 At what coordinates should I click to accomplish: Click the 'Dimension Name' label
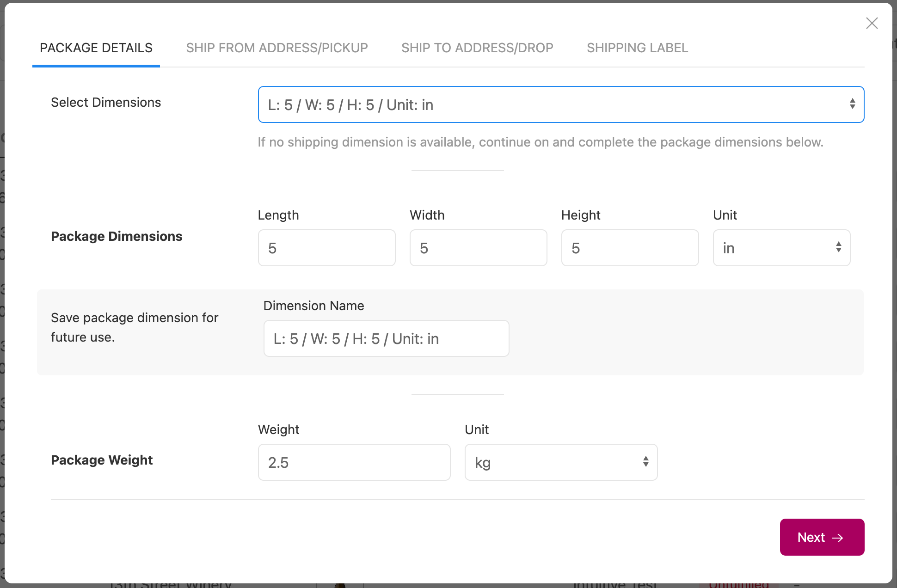pos(313,306)
